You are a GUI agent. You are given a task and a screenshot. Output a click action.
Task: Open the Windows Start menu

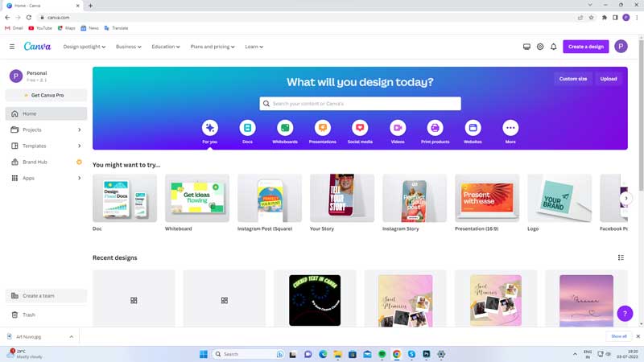(x=204, y=354)
